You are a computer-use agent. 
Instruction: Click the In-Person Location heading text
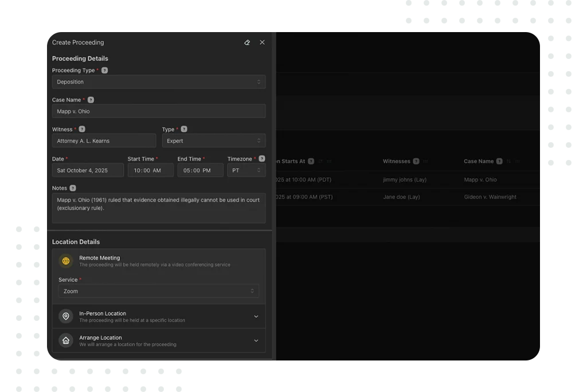(x=103, y=313)
